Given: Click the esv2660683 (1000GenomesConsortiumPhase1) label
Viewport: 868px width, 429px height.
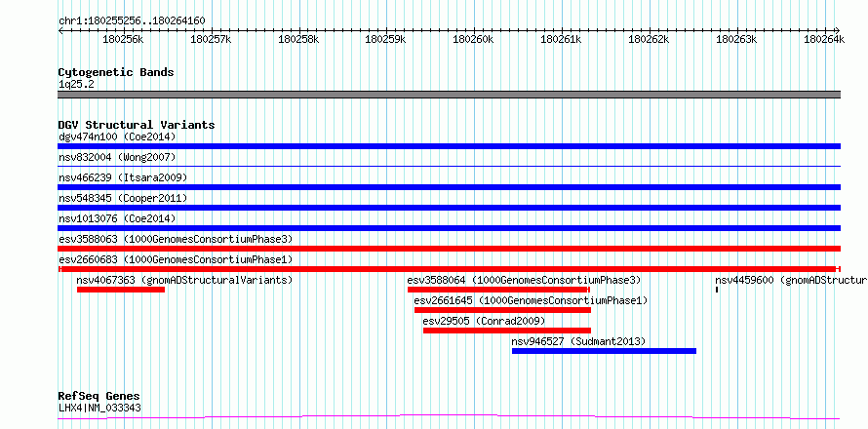Looking at the screenshot, I should (x=176, y=259).
